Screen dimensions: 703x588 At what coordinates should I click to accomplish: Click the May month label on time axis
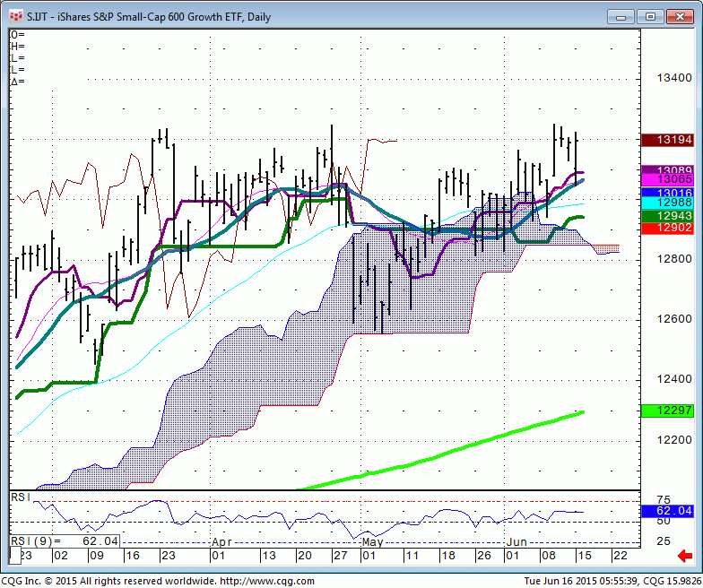pyautogui.click(x=373, y=542)
